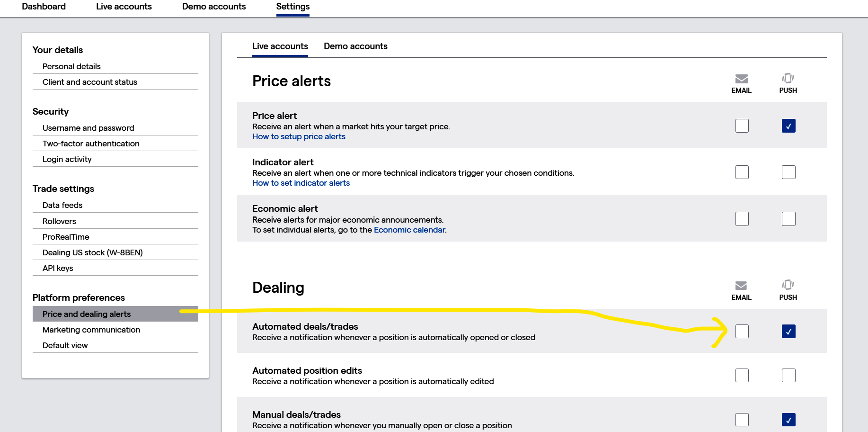This screenshot has width=868, height=432.
Task: Switch to the Demo accounts sub-tab
Action: click(x=355, y=46)
